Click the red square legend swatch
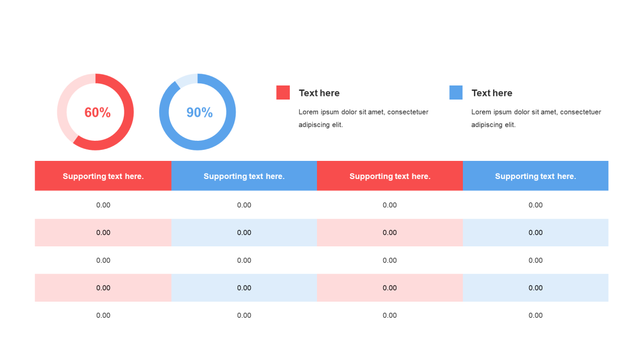The width and height of the screenshot is (644, 362). click(283, 93)
